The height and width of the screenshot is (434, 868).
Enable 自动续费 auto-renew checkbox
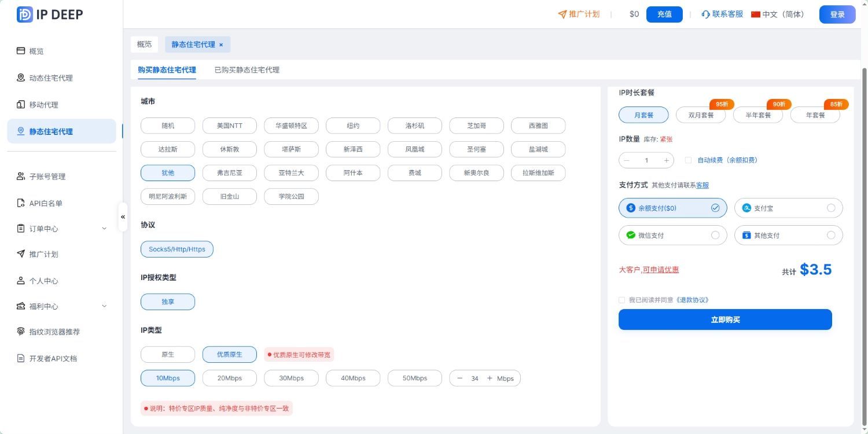point(688,160)
